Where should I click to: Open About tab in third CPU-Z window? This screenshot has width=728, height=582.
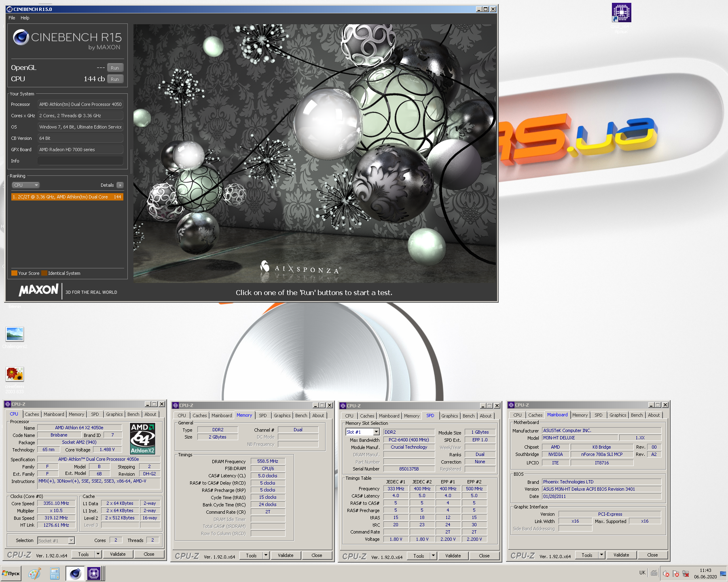[x=486, y=416]
